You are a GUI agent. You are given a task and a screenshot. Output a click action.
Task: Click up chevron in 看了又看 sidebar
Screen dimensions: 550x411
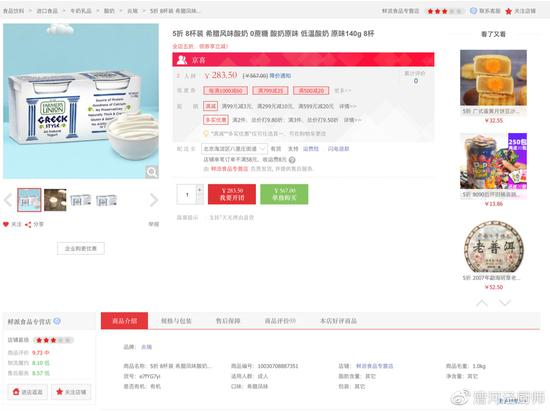(x=482, y=303)
